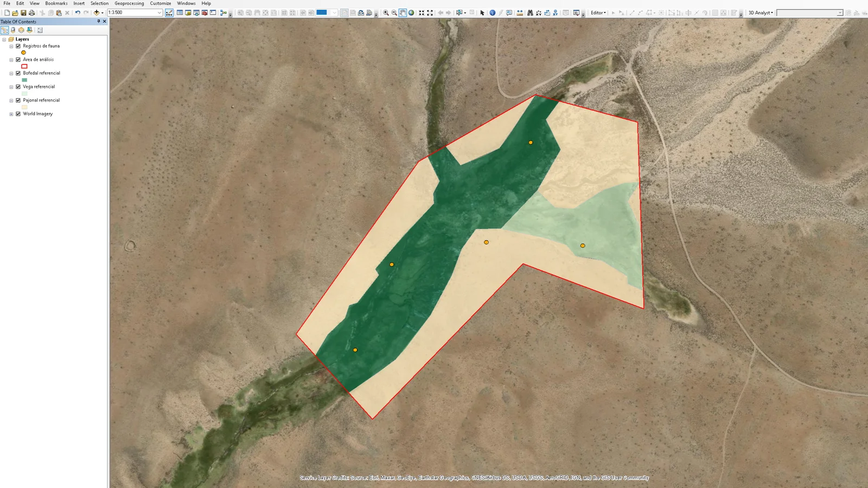The width and height of the screenshot is (868, 488).
Task: Select the Measure tool
Action: click(x=520, y=12)
